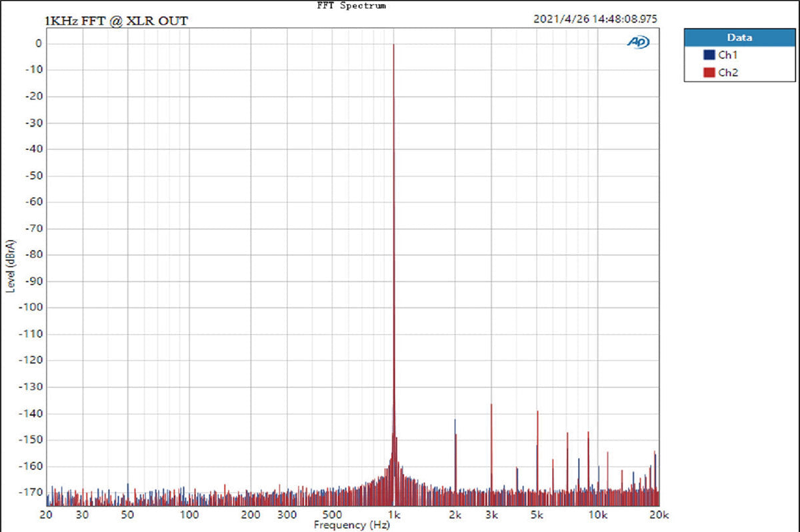Select the Ch2 label in the legend

728,72
